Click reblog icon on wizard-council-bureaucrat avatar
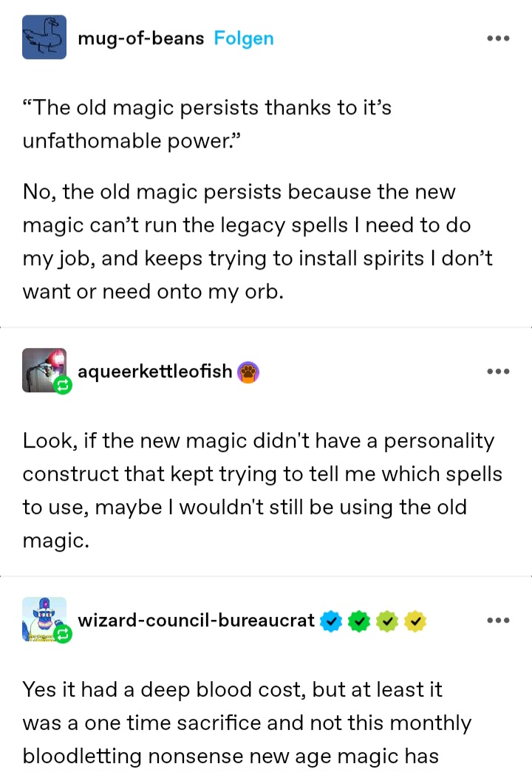The width and height of the screenshot is (532, 772). pos(63,635)
